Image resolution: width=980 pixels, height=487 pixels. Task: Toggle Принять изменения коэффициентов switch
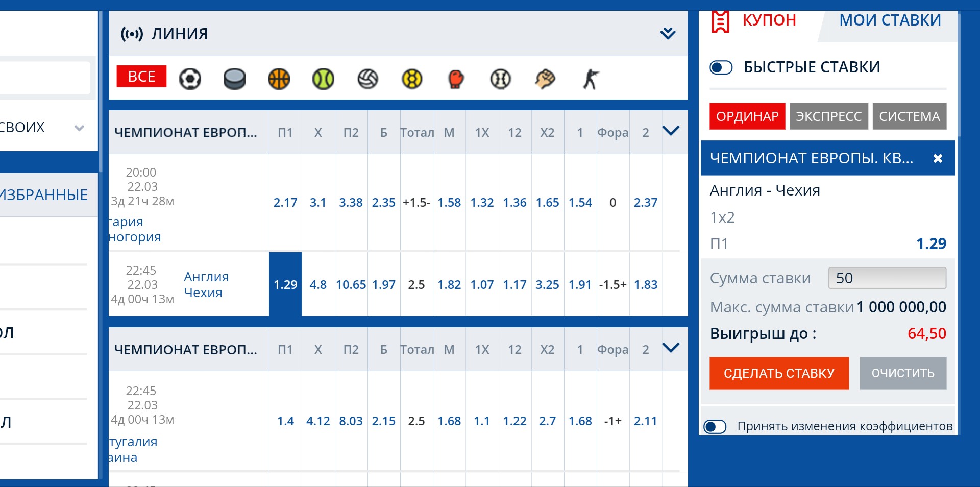715,426
